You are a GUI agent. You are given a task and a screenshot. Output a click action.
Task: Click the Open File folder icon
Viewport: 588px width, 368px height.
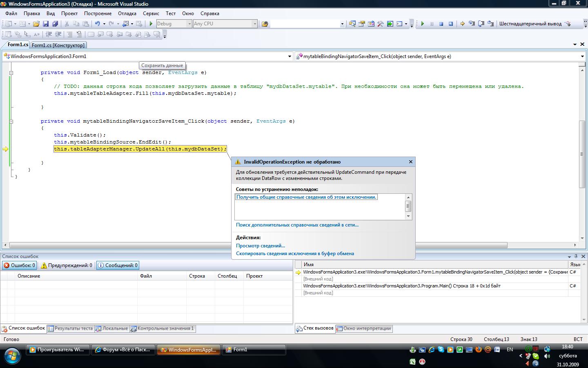pyautogui.click(x=36, y=24)
